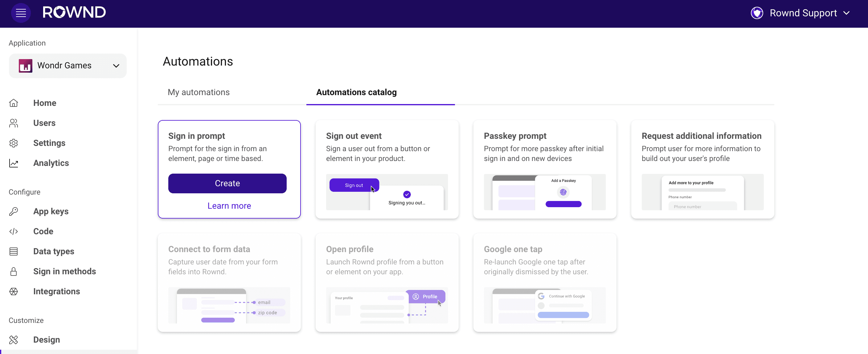
Task: Click the App keys icon
Action: (x=13, y=211)
